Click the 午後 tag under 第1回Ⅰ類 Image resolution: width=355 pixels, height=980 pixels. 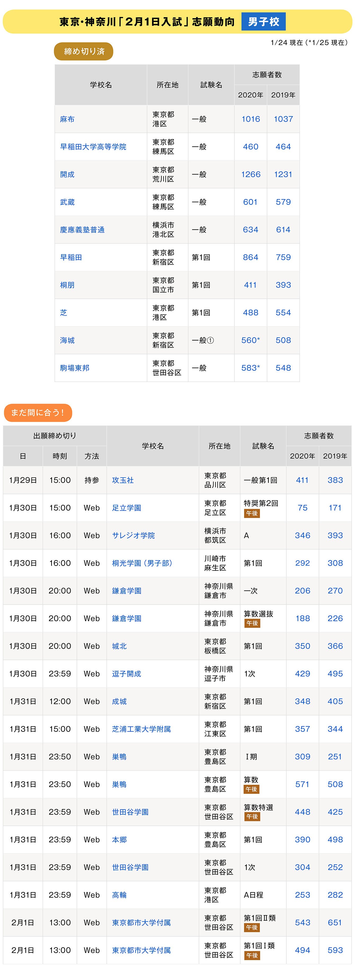point(252,955)
